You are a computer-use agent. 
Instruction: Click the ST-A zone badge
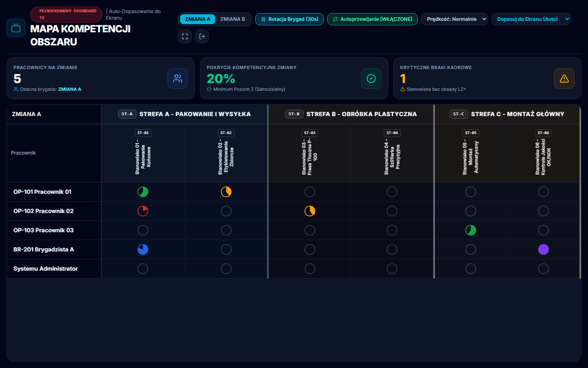pyautogui.click(x=127, y=114)
